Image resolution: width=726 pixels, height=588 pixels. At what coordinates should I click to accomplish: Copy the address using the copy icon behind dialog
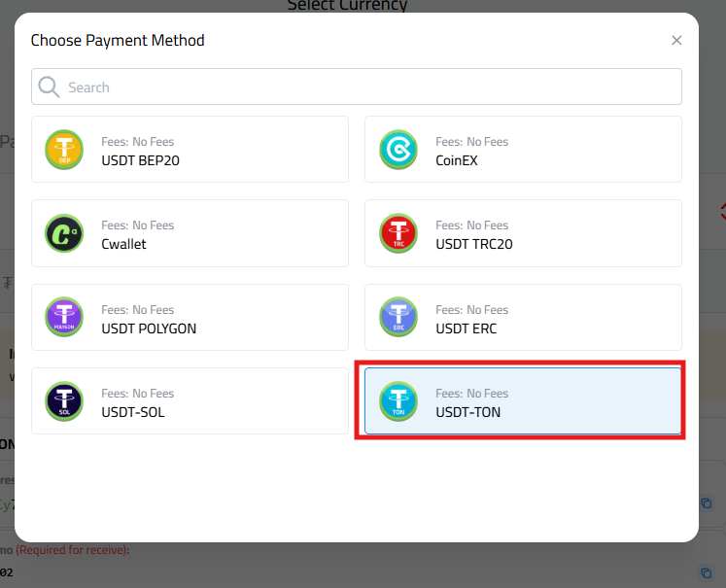(706, 502)
